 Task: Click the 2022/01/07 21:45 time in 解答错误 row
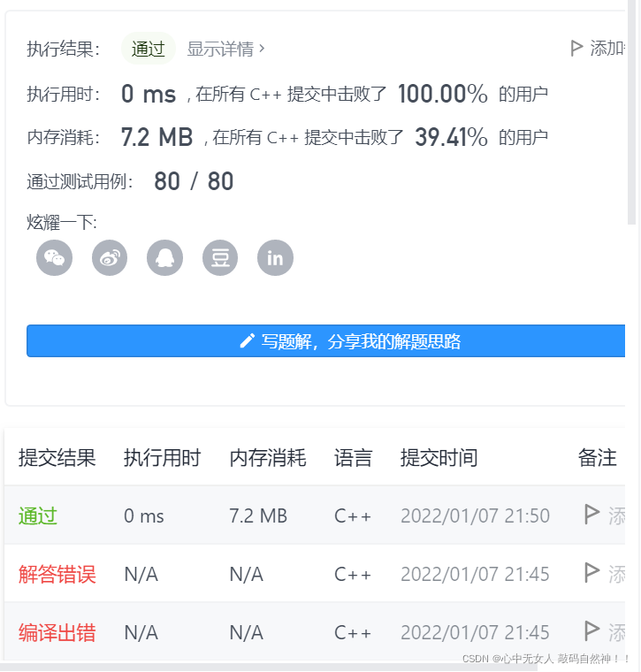[x=475, y=574]
